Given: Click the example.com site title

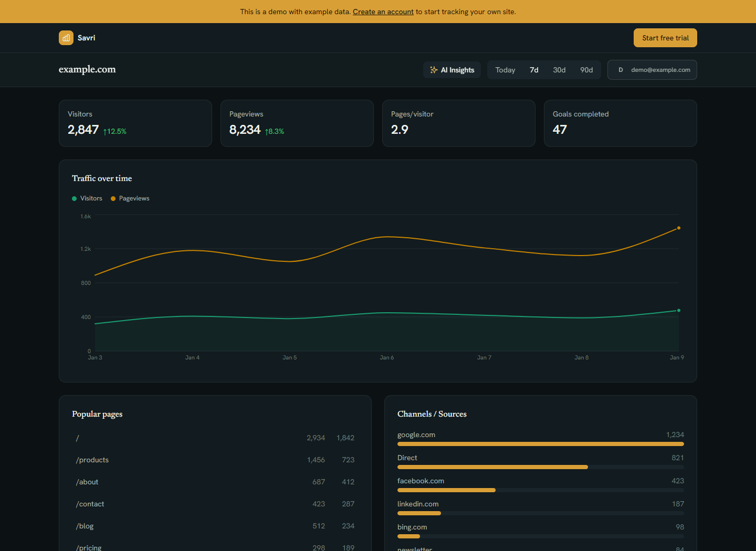Looking at the screenshot, I should coord(87,69).
